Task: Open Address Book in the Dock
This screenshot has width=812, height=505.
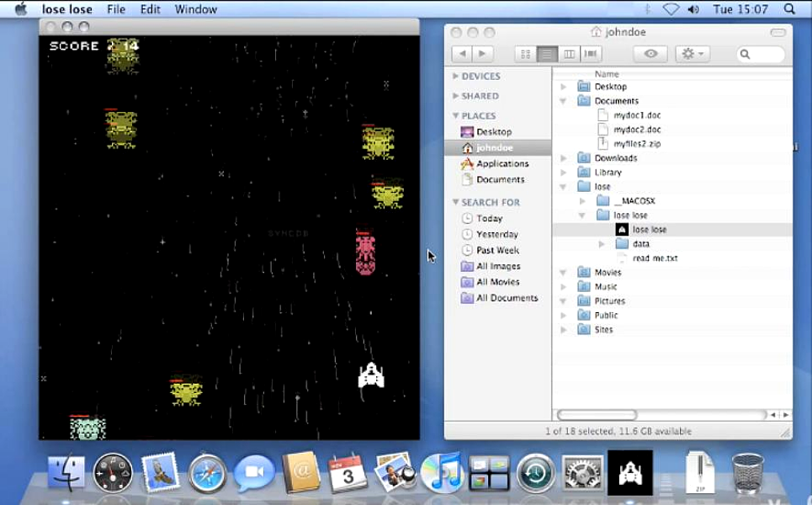Action: click(x=301, y=472)
